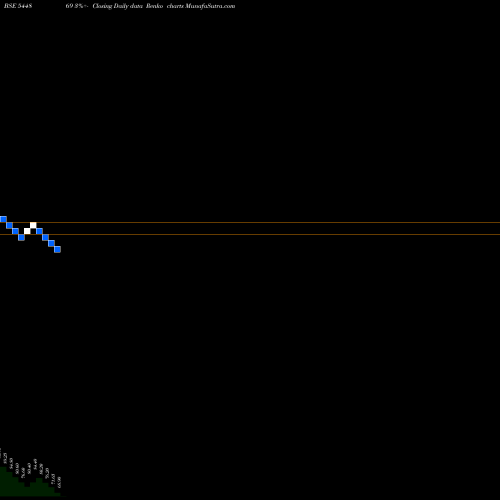This screenshot has width=500, height=500.
Task: Click the upper orange horizontal level line
Action: pyautogui.click(x=250, y=222)
